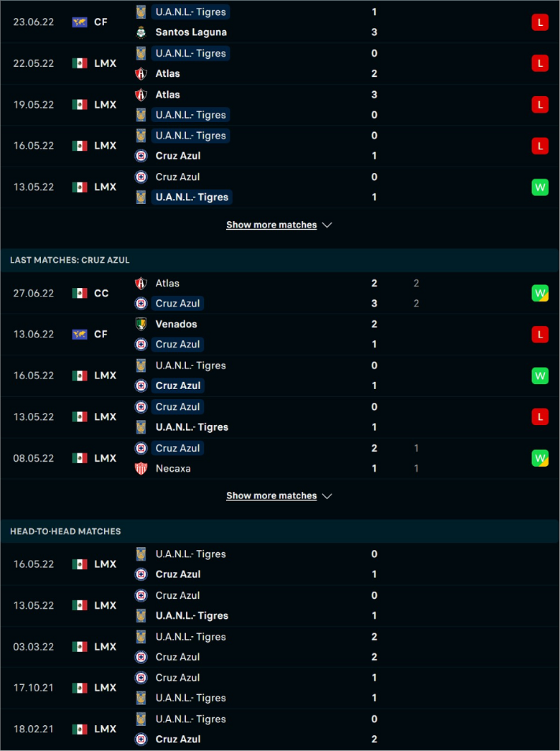
Task: Click the Necaxa team name
Action: 173,468
